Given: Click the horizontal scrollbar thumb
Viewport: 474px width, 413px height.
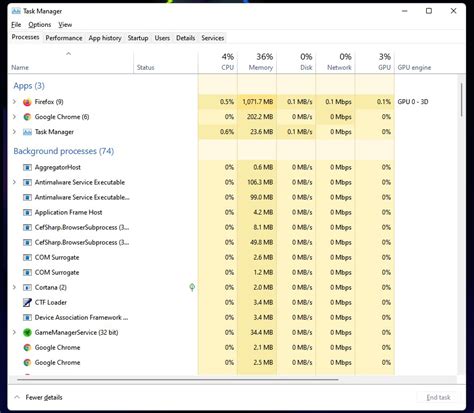Looking at the screenshot, I should click(x=178, y=379).
